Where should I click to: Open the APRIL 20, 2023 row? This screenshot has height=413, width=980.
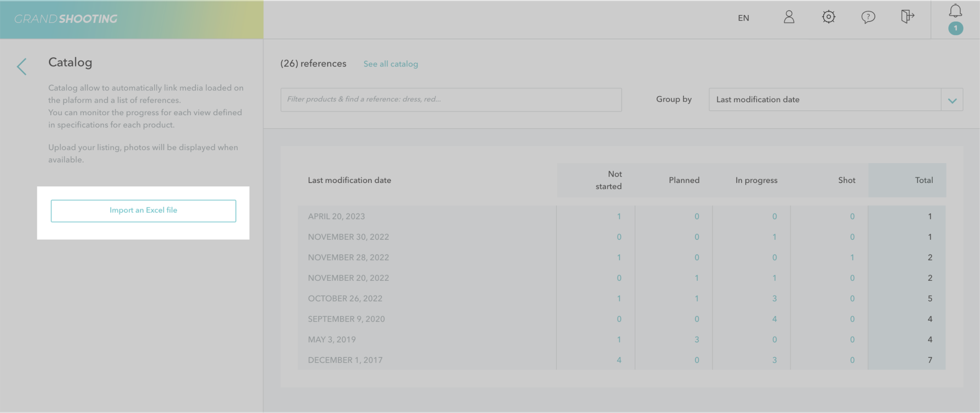622,216
